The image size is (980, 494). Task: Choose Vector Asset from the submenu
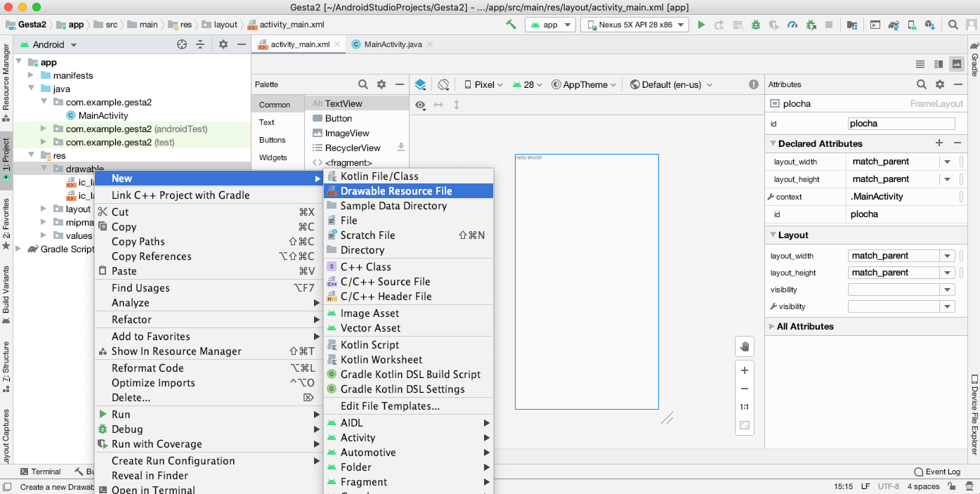point(370,328)
